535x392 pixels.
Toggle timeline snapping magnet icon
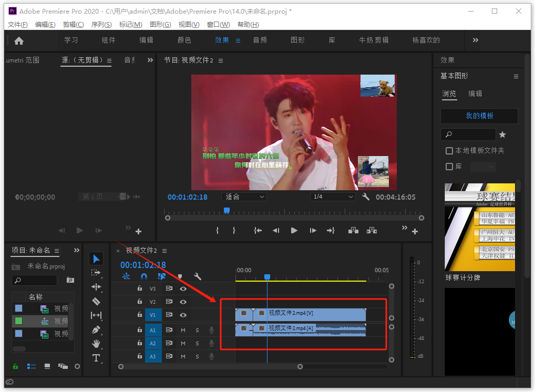tap(144, 276)
